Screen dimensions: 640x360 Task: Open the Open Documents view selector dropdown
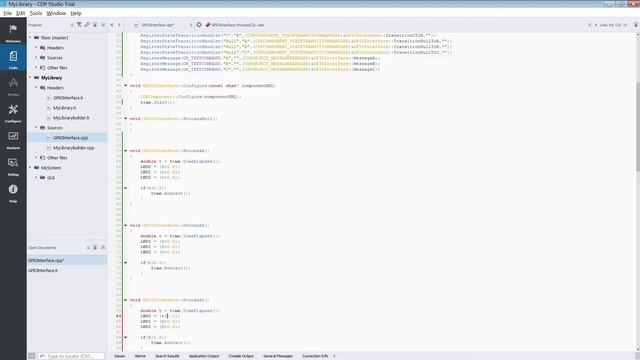point(59,247)
